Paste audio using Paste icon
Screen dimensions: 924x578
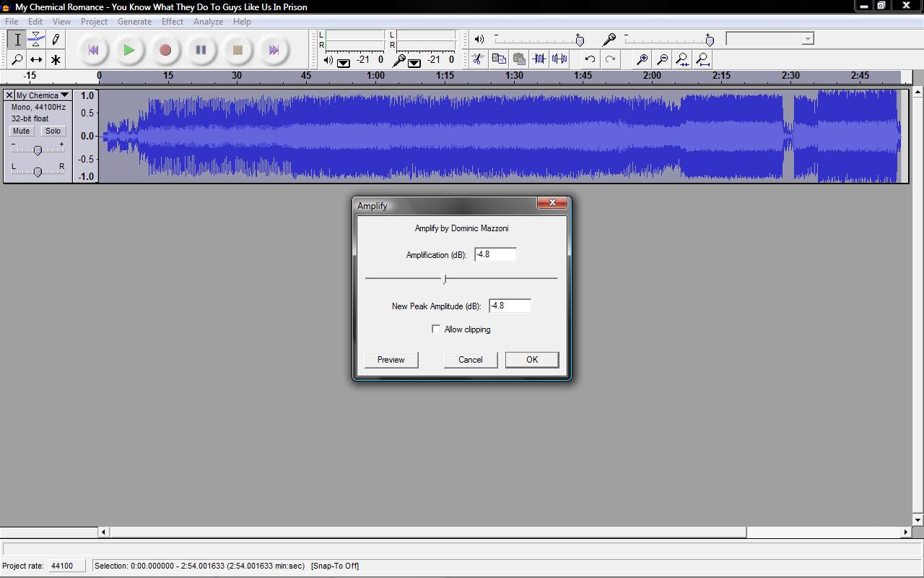518,59
